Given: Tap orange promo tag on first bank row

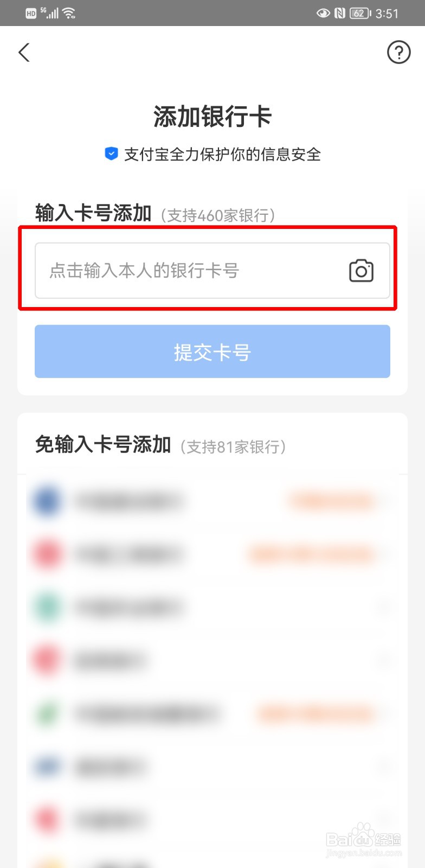Looking at the screenshot, I should [332, 501].
